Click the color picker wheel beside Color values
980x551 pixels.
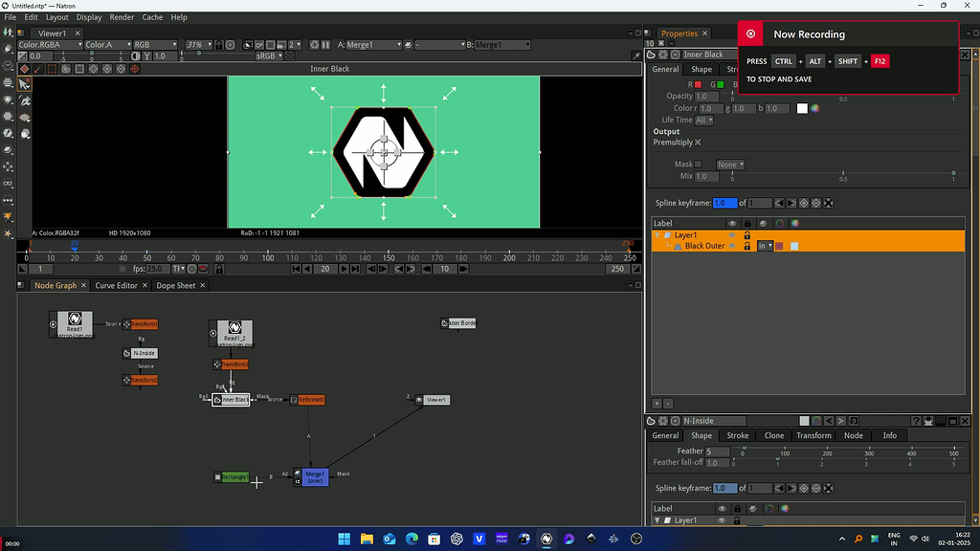[815, 109]
